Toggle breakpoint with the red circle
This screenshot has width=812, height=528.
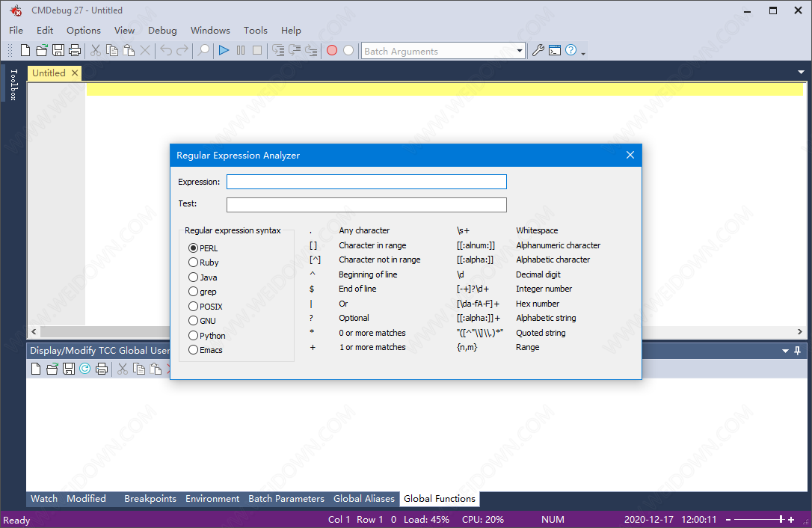pos(332,50)
